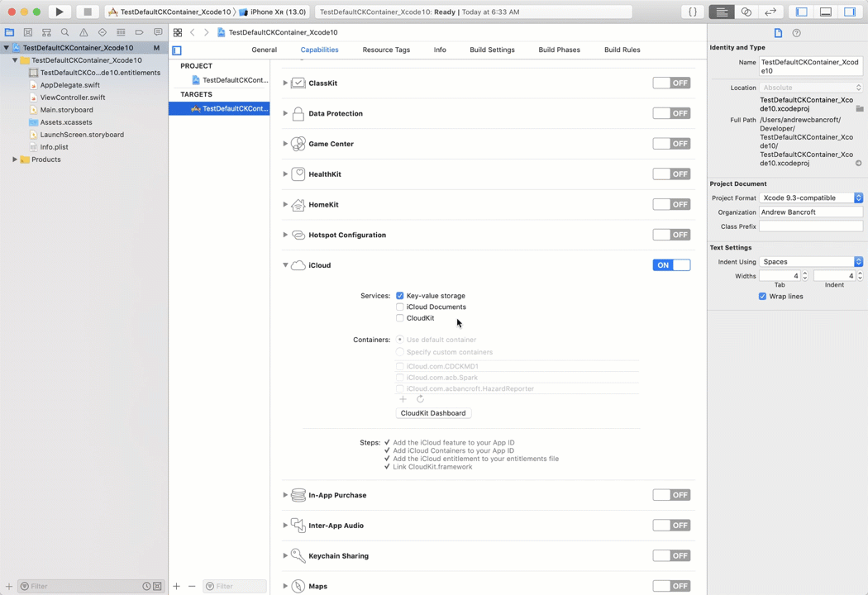Viewport: 868px width, 595px height.
Task: Select Main.storyboard file
Action: pos(66,110)
